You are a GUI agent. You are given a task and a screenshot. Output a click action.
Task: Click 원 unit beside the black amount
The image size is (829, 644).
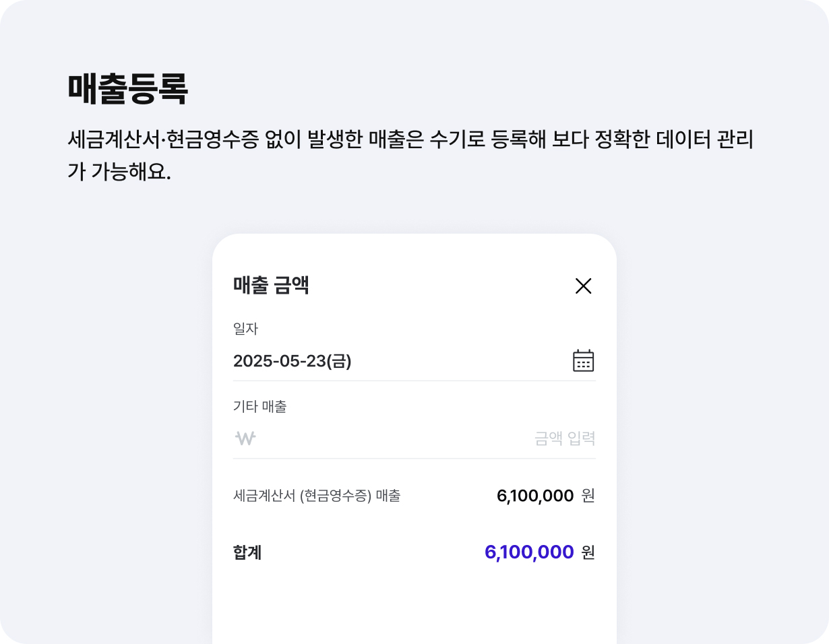pyautogui.click(x=588, y=496)
